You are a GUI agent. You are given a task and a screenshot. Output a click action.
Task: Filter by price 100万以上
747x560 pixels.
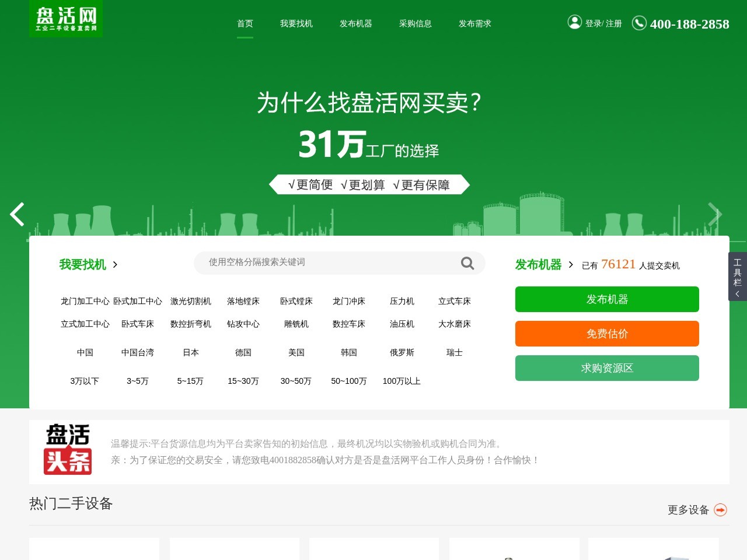coord(402,381)
